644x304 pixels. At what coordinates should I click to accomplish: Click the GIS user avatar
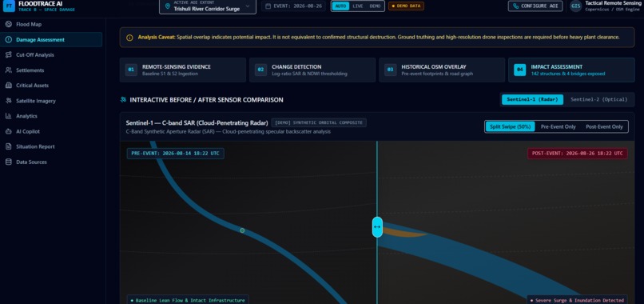[x=575, y=6]
